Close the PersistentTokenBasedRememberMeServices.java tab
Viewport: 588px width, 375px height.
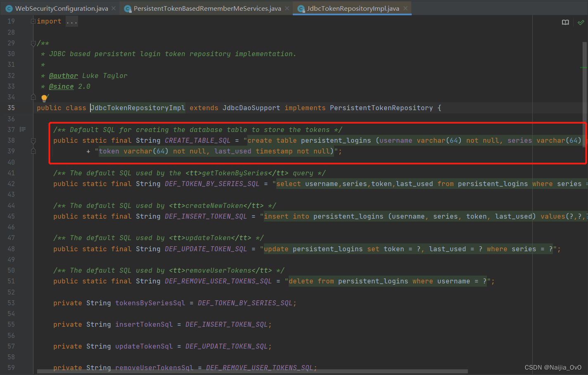click(287, 8)
